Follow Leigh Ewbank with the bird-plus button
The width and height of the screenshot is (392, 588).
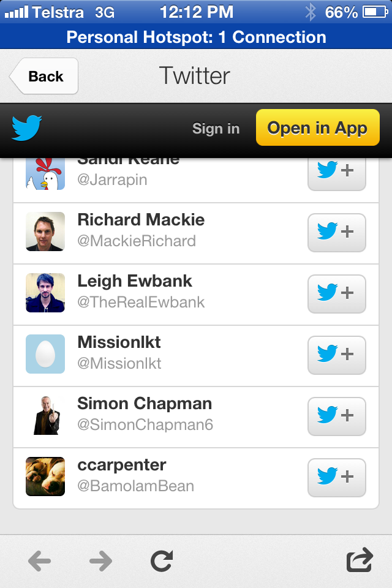point(336,293)
